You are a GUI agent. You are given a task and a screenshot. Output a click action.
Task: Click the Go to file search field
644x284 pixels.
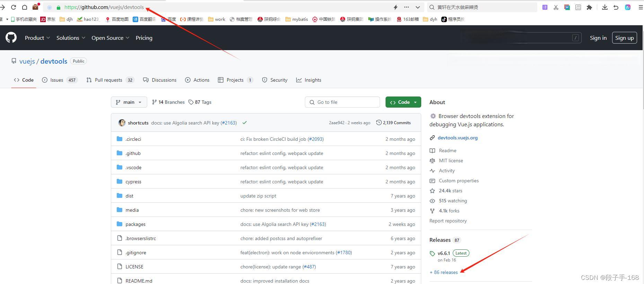(x=342, y=102)
